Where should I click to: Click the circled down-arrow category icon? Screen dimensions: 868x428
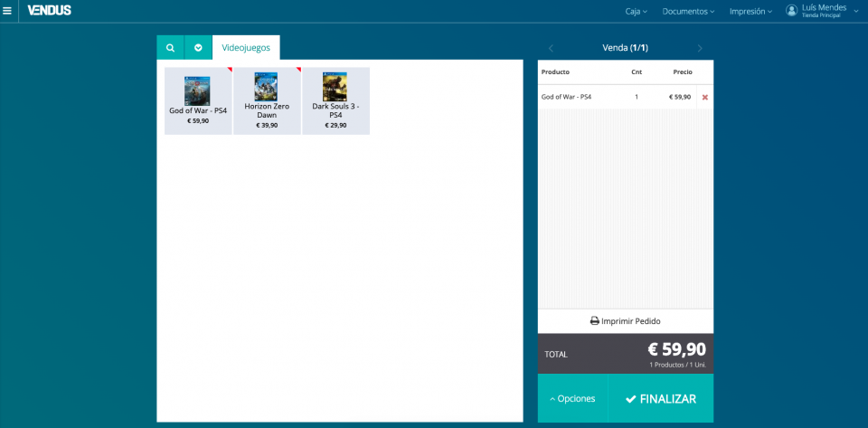(198, 48)
